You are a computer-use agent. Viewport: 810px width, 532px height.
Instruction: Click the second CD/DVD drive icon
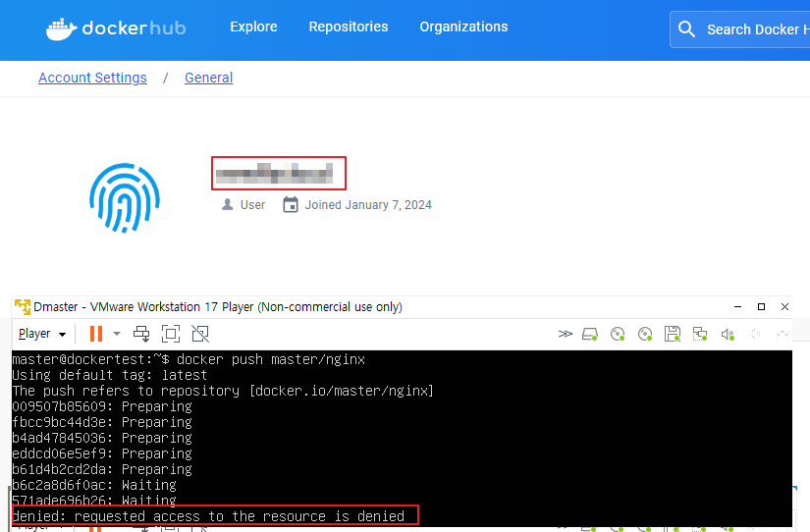coord(645,334)
